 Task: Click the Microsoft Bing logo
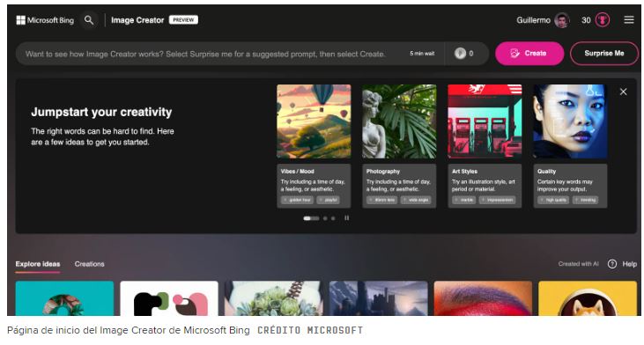45,20
